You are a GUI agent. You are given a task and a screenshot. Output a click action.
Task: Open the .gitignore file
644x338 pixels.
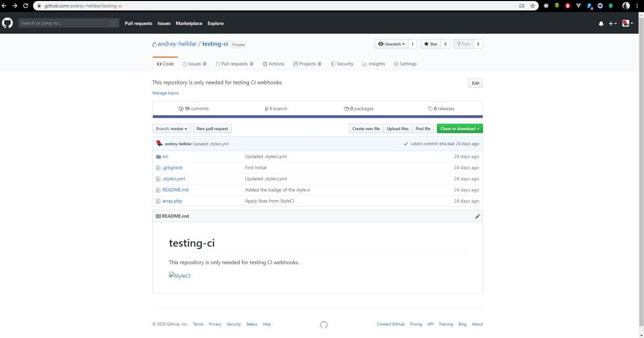coord(173,167)
